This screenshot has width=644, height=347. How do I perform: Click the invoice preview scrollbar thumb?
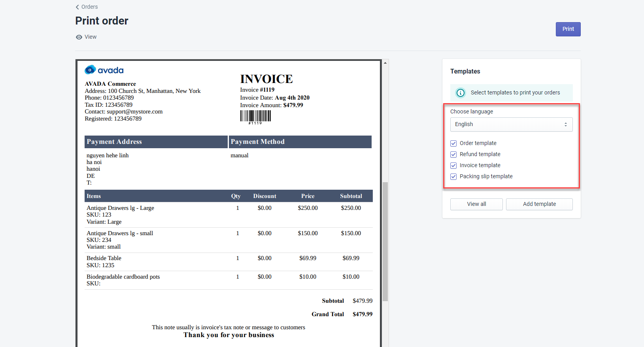coord(385,241)
